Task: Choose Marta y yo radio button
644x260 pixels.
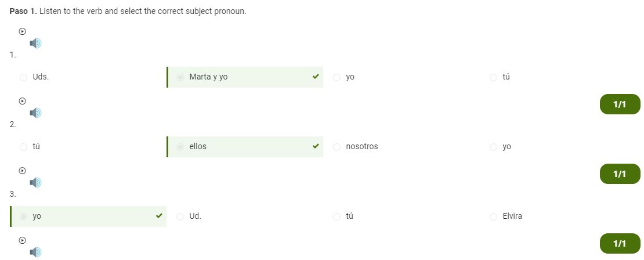Action: [180, 77]
